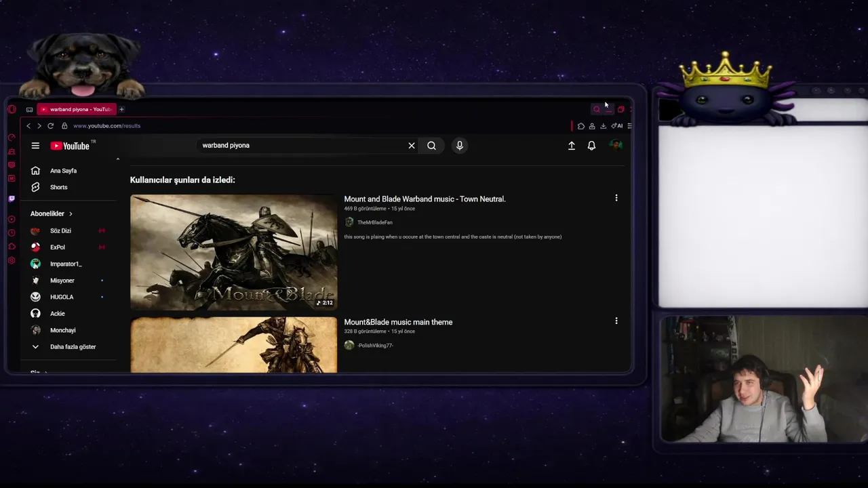Open browser downloads icon
Viewport: 868px width, 488px height.
[603, 126]
